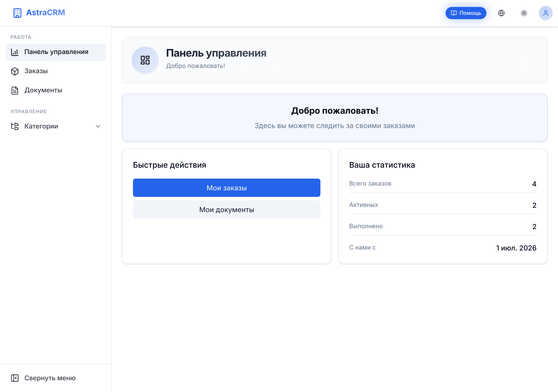
Task: Click the РАБОТА section label
Action: point(21,37)
